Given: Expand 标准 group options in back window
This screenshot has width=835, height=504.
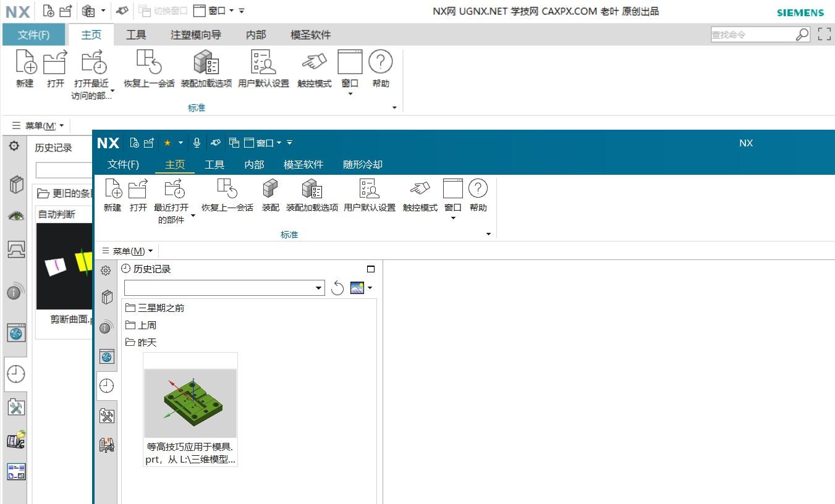Looking at the screenshot, I should click(x=394, y=108).
